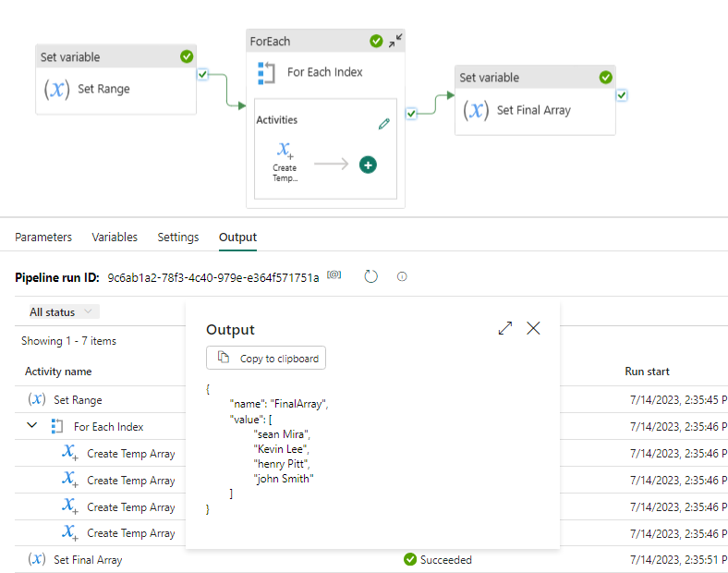The width and height of the screenshot is (728, 573).
Task: Click "henry Pitt" value in output JSON
Action: [282, 464]
